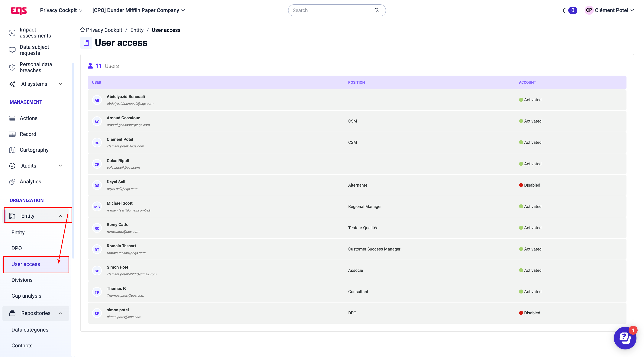Click the MS avatar for Michael Scott

pyautogui.click(x=97, y=207)
